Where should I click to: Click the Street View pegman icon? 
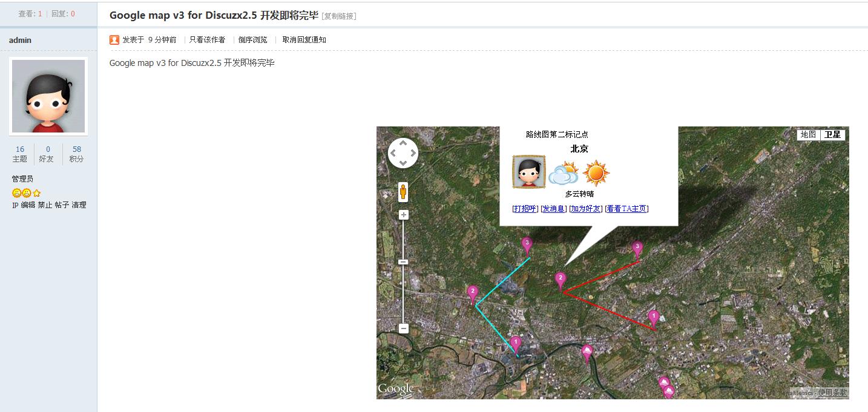coord(403,192)
